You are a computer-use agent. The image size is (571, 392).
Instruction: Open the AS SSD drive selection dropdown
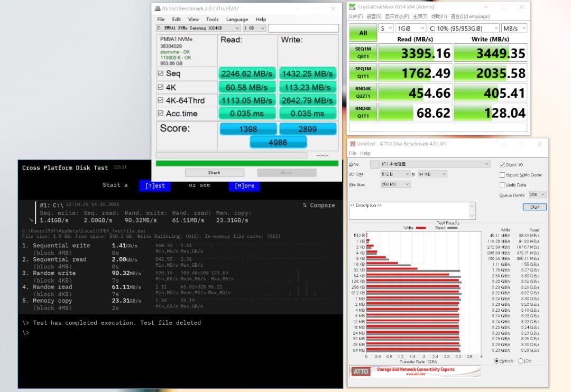198,28
